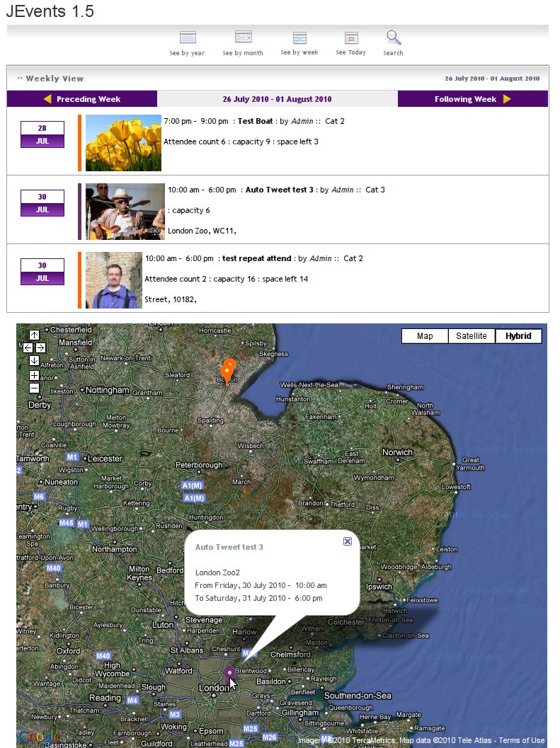Image resolution: width=560 pixels, height=748 pixels.
Task: Click the Peterborough label on the map
Action: pos(199,465)
